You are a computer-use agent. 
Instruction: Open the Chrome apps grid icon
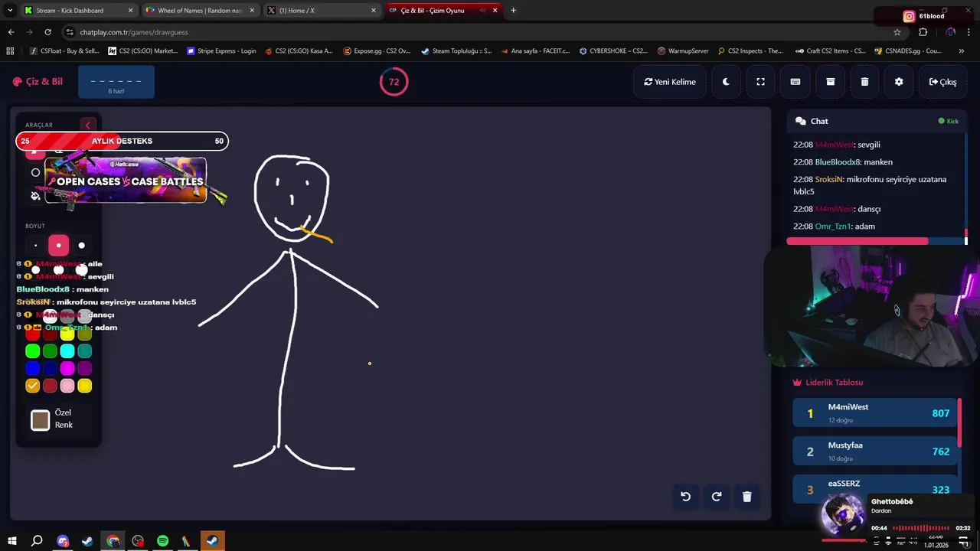tap(10, 51)
